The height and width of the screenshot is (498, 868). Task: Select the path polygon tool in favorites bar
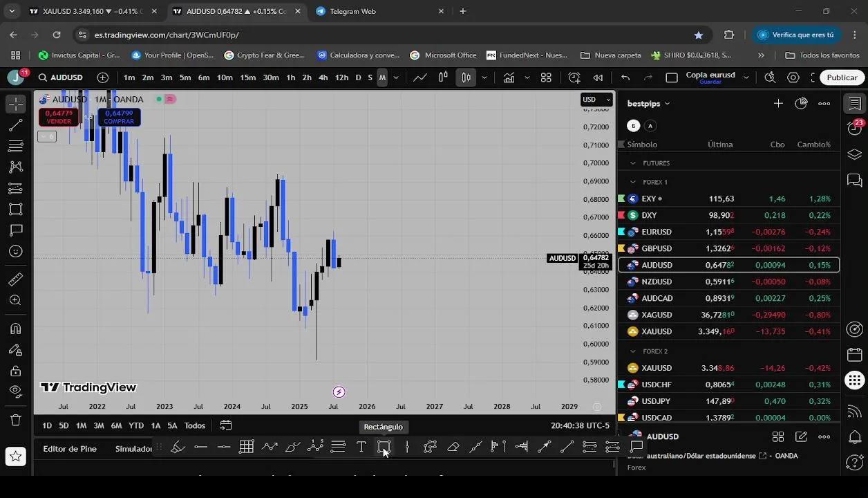pos(430,448)
